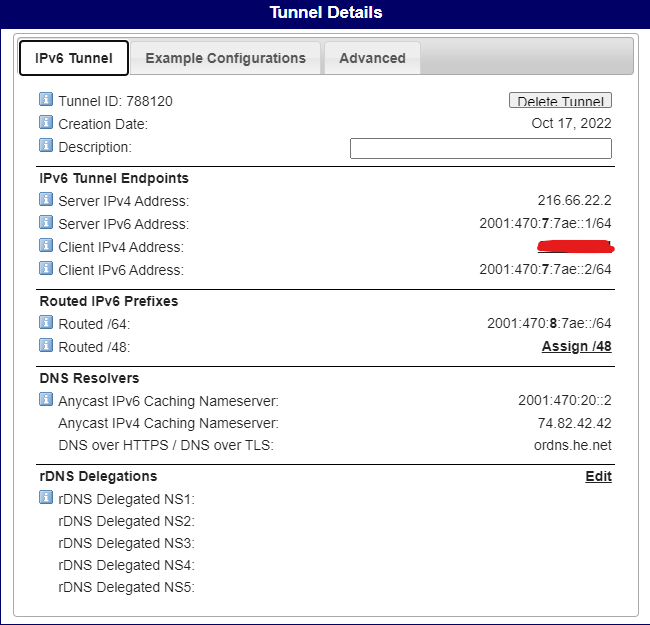The width and height of the screenshot is (650, 625).
Task: Select the IPv6 Tunnel tab
Action: (74, 58)
